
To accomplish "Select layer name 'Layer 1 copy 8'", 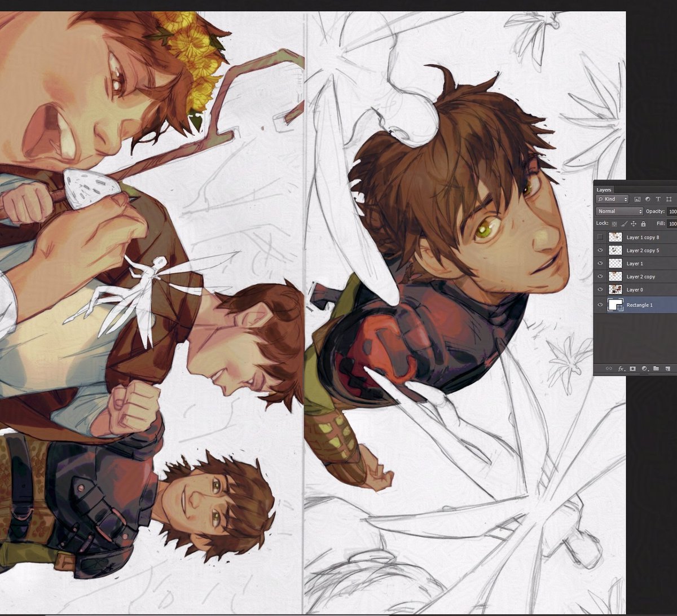I will click(643, 237).
